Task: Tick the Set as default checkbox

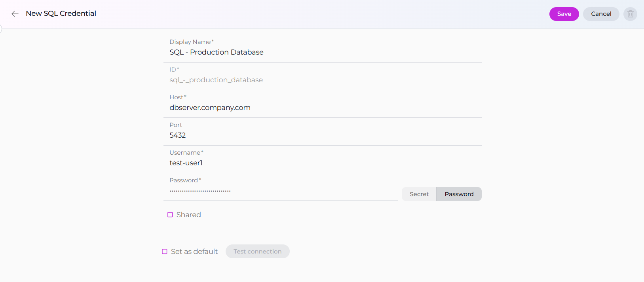Action: click(x=165, y=252)
